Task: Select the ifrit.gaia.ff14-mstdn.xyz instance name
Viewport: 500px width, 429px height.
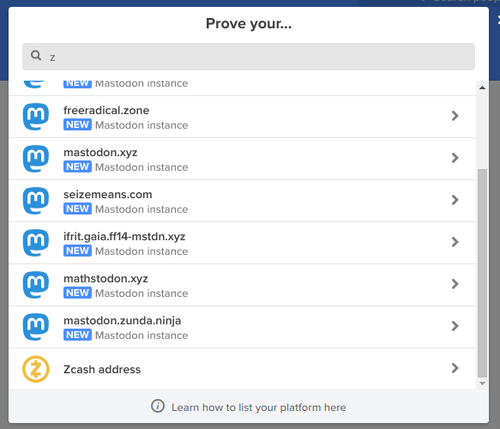Action: [124, 237]
